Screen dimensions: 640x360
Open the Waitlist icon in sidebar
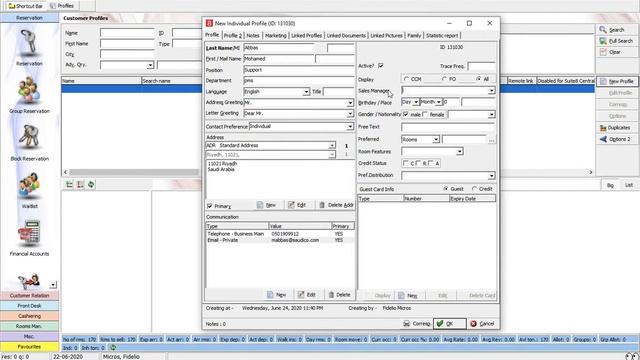(29, 186)
